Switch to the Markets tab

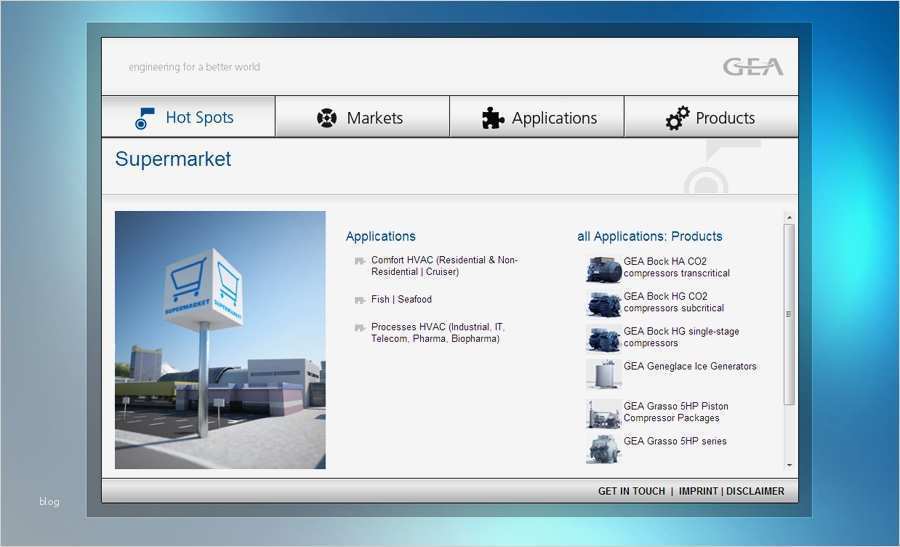pyautogui.click(x=362, y=117)
